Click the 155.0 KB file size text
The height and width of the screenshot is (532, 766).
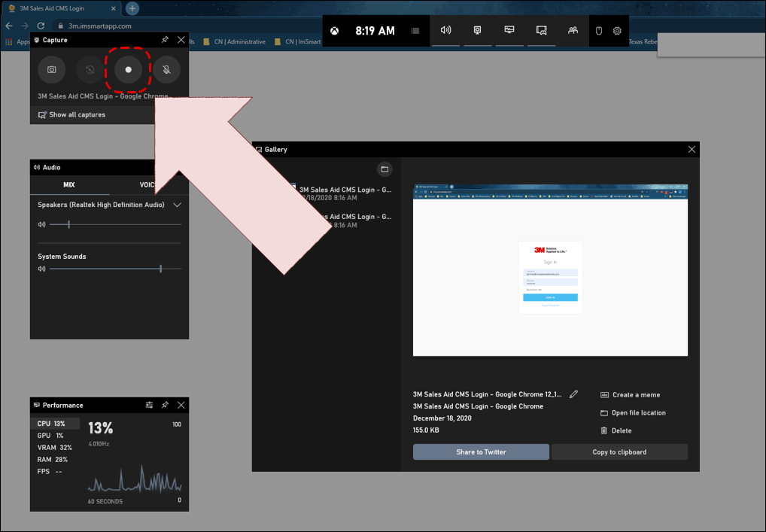click(x=426, y=430)
